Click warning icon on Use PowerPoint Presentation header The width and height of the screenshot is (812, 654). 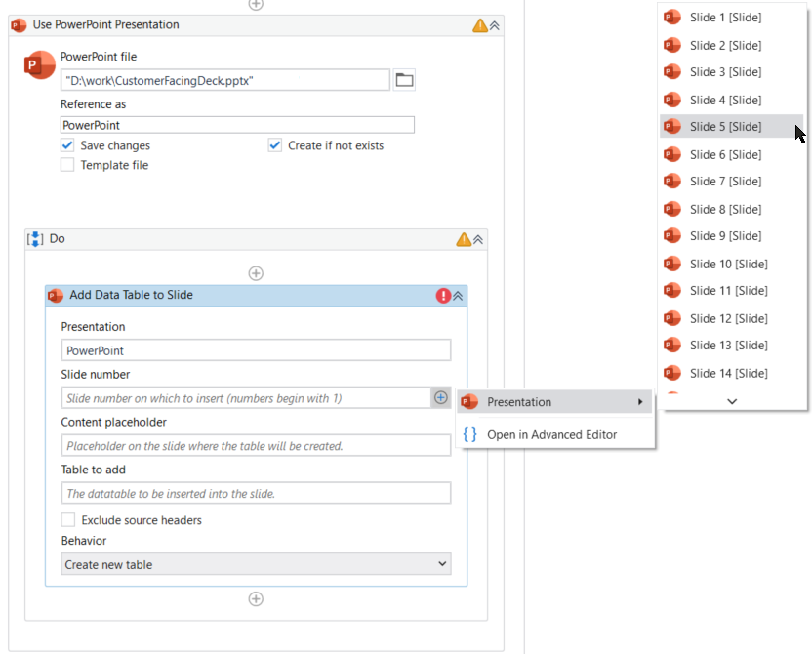click(x=479, y=25)
